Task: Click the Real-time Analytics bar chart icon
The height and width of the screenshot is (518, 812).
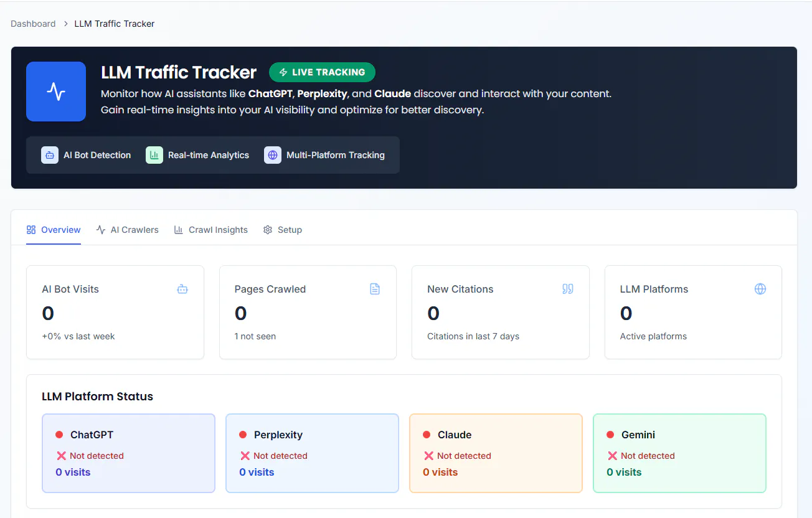Action: click(x=154, y=155)
